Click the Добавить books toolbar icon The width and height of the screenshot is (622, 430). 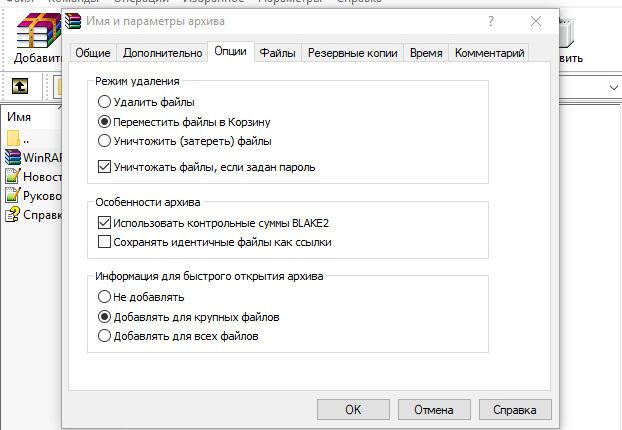pyautogui.click(x=38, y=30)
